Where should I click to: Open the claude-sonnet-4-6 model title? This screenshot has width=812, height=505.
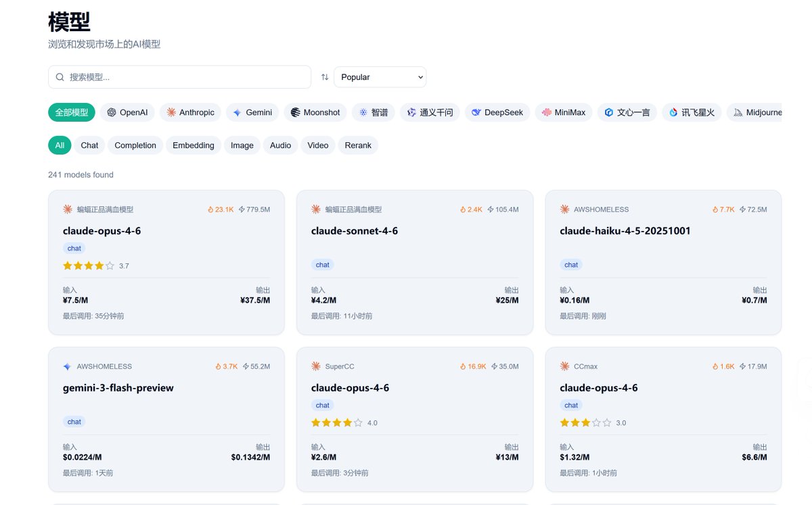pyautogui.click(x=355, y=231)
